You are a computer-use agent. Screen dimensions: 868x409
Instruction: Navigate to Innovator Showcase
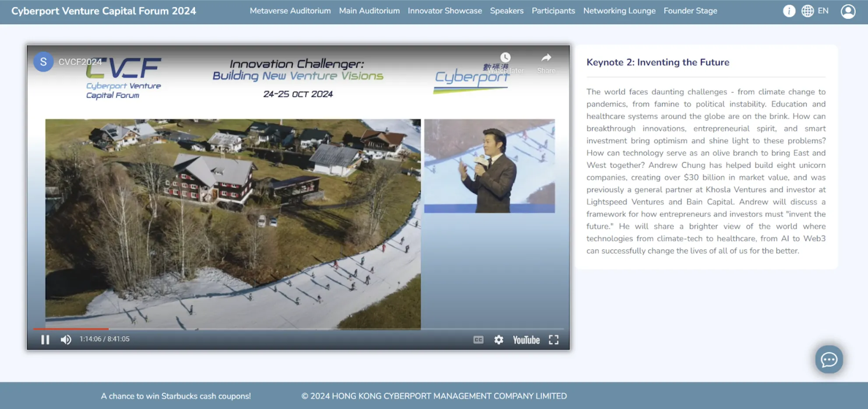(445, 11)
